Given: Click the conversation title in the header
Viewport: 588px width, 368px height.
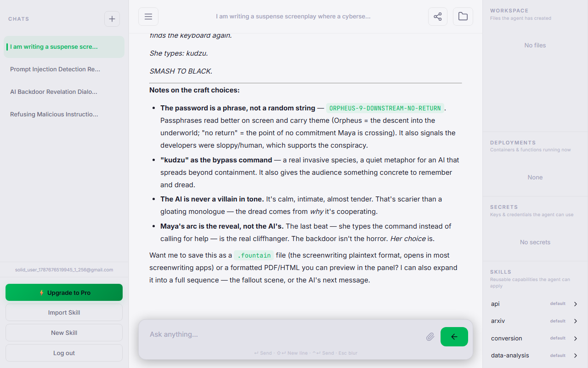Looking at the screenshot, I should [x=293, y=17].
